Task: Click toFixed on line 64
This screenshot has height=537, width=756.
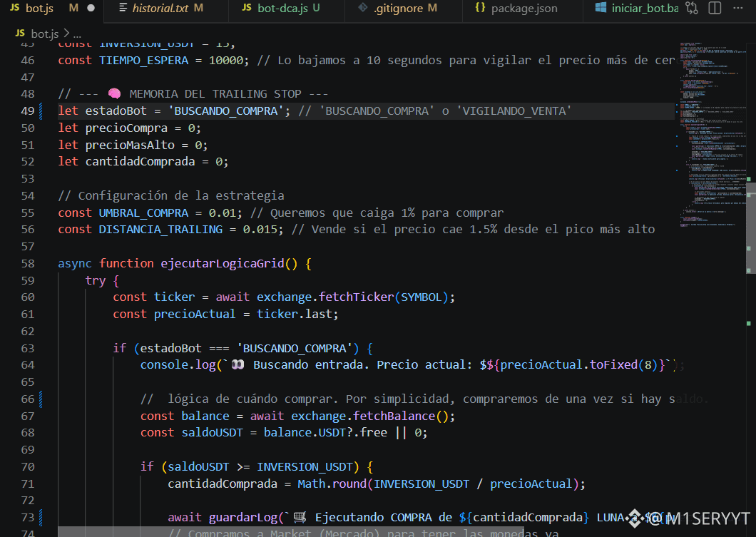Action: tap(614, 365)
